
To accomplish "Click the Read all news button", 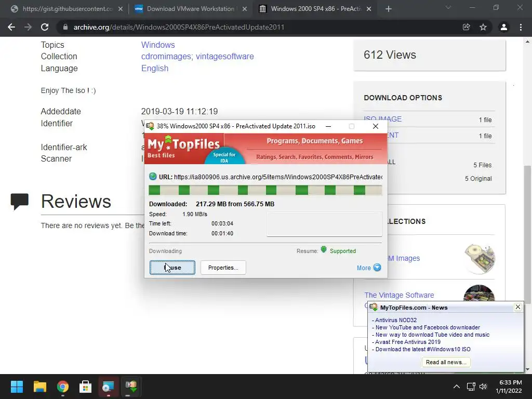I will click(x=446, y=362).
